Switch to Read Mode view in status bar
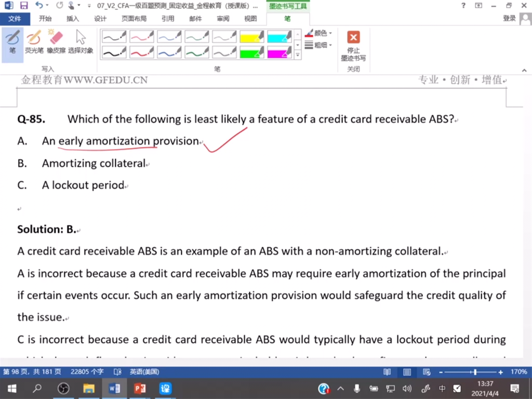This screenshot has height=399, width=532. point(387,372)
